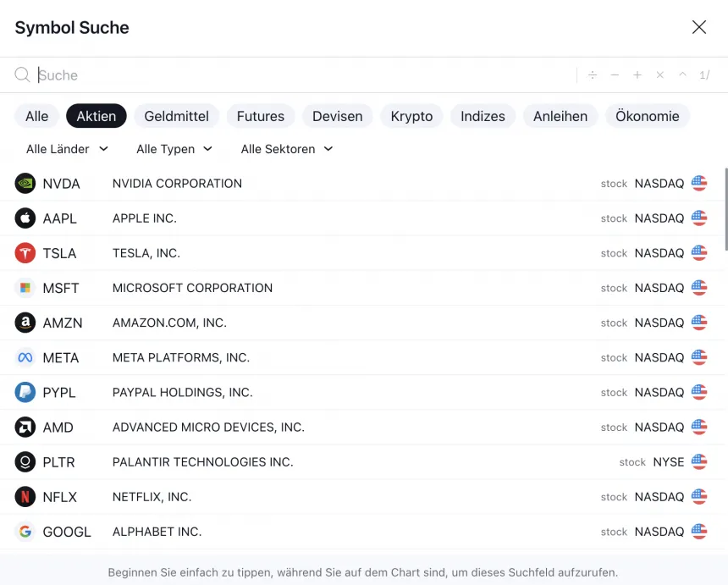728x585 pixels.
Task: Click the Suche search input field
Action: (296, 75)
